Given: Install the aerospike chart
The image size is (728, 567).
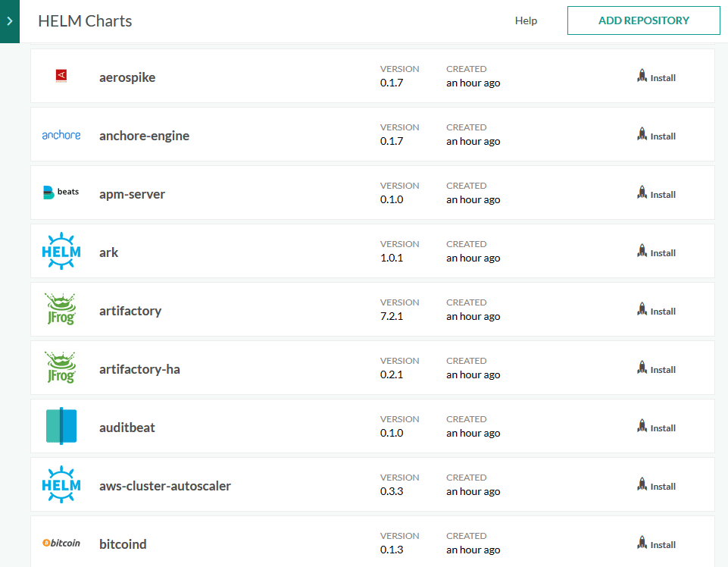Looking at the screenshot, I should pos(656,77).
